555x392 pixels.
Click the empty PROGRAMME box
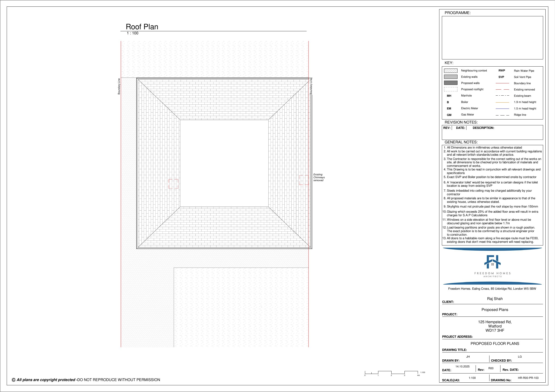492,38
